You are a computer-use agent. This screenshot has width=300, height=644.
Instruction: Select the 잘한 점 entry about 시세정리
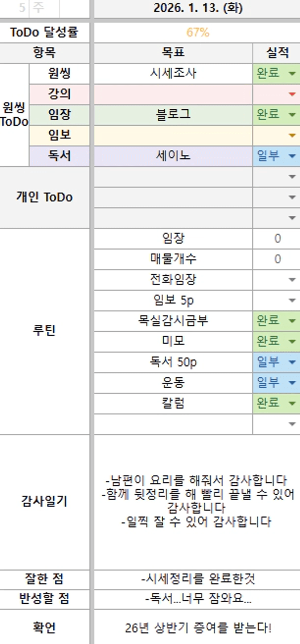pos(198,579)
